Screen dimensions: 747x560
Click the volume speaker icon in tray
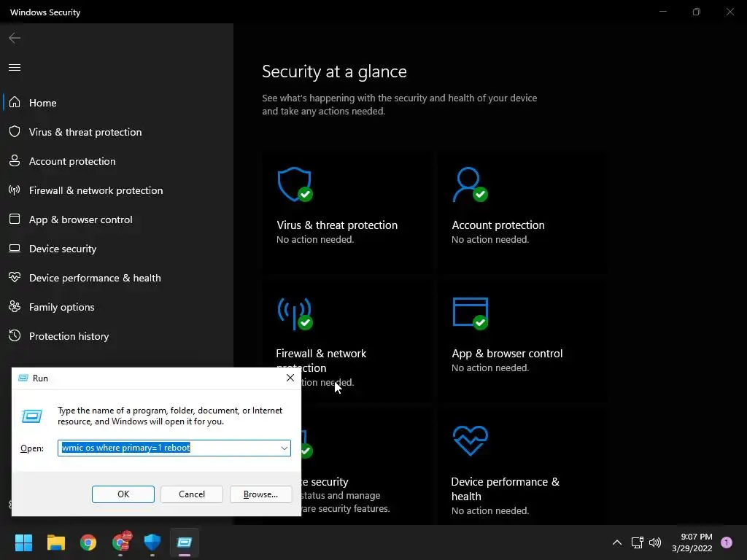[655, 542]
